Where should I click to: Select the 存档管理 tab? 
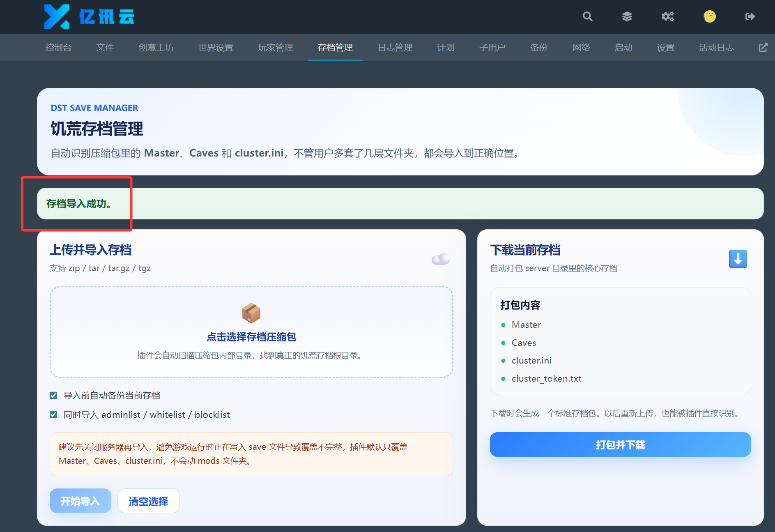[x=335, y=48]
